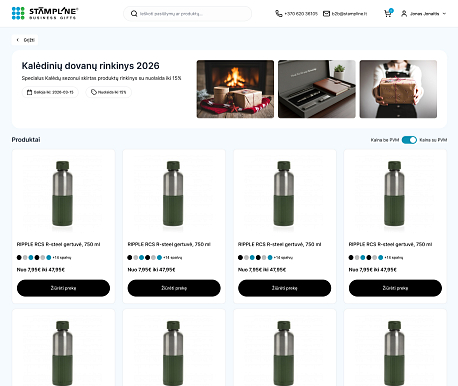Open the pen gift box banner image
Image resolution: width=458 pixels, height=386 pixels.
317,89
